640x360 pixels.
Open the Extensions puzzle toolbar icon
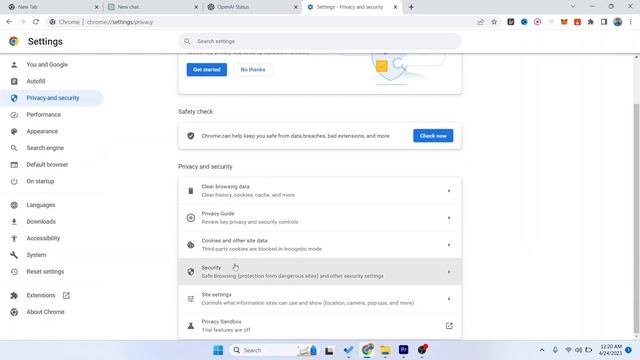click(x=591, y=22)
